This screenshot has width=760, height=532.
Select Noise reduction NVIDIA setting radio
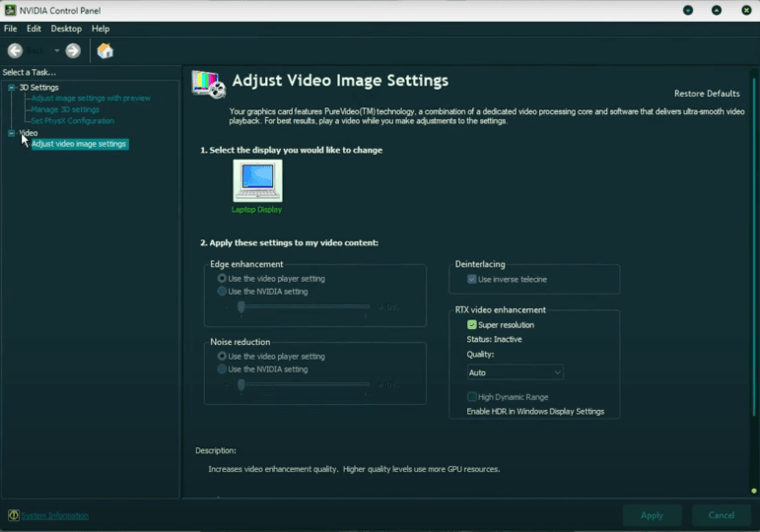pos(222,369)
